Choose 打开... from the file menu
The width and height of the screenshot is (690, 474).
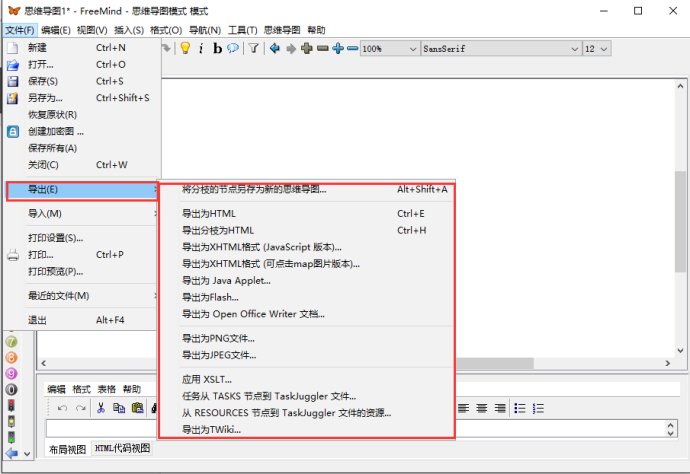[x=81, y=64]
